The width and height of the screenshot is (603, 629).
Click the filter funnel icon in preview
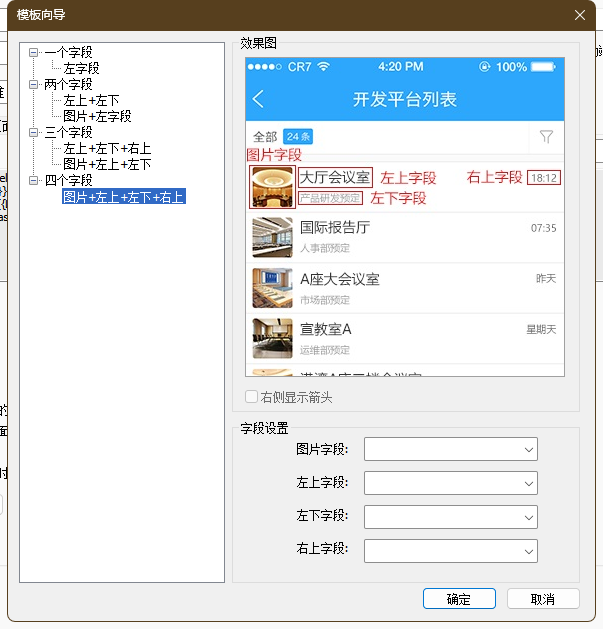[546, 137]
